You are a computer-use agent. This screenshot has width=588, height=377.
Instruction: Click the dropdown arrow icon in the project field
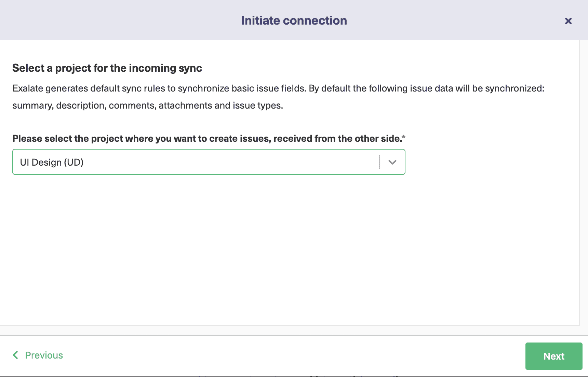pos(392,162)
